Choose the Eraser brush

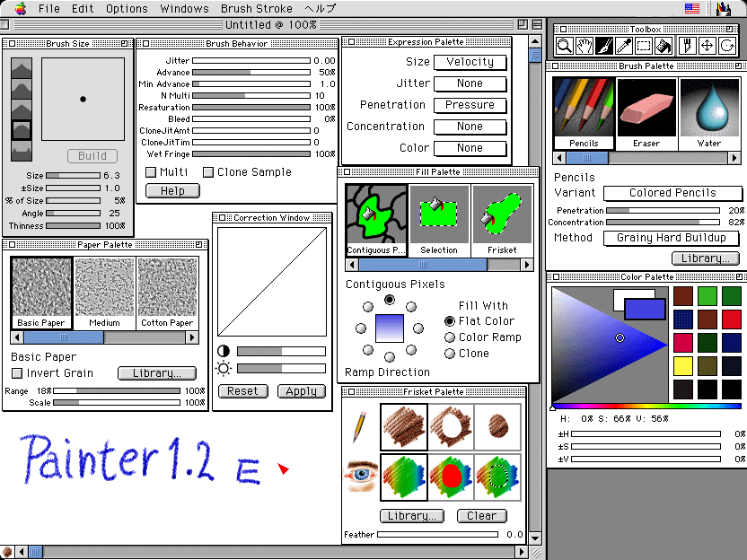[646, 114]
